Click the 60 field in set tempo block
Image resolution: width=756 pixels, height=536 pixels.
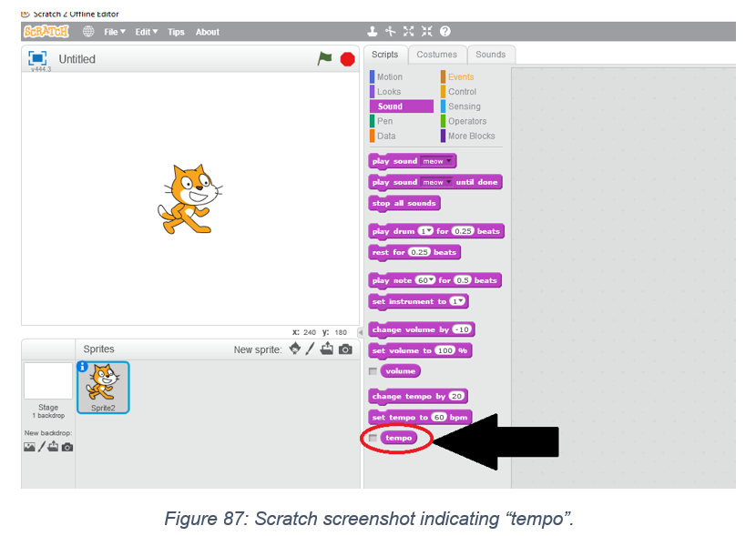439,418
